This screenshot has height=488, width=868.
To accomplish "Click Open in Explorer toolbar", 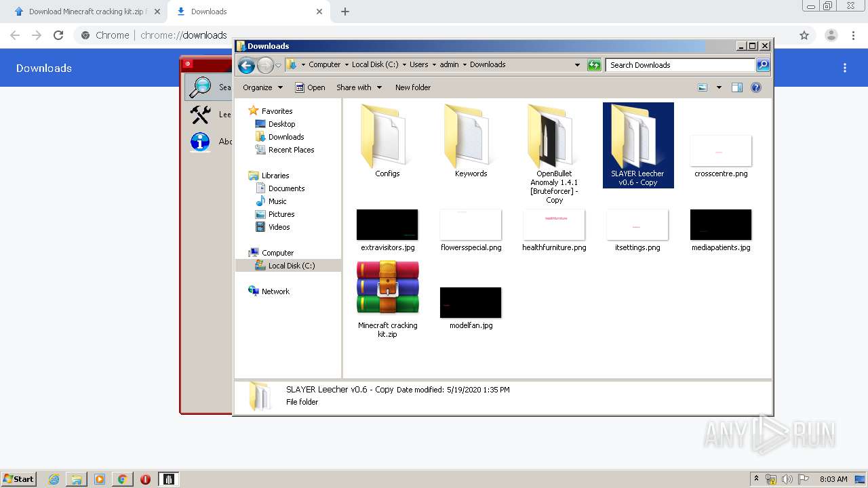I will 310,87.
